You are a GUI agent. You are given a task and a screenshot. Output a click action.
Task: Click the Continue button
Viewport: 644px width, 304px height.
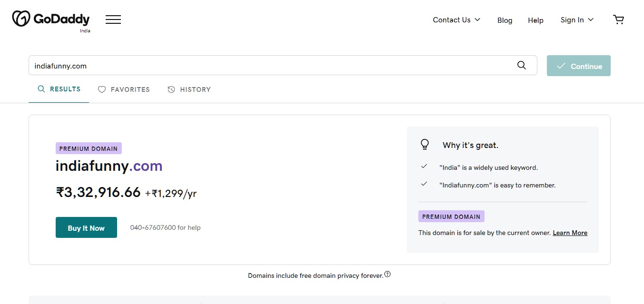point(579,66)
